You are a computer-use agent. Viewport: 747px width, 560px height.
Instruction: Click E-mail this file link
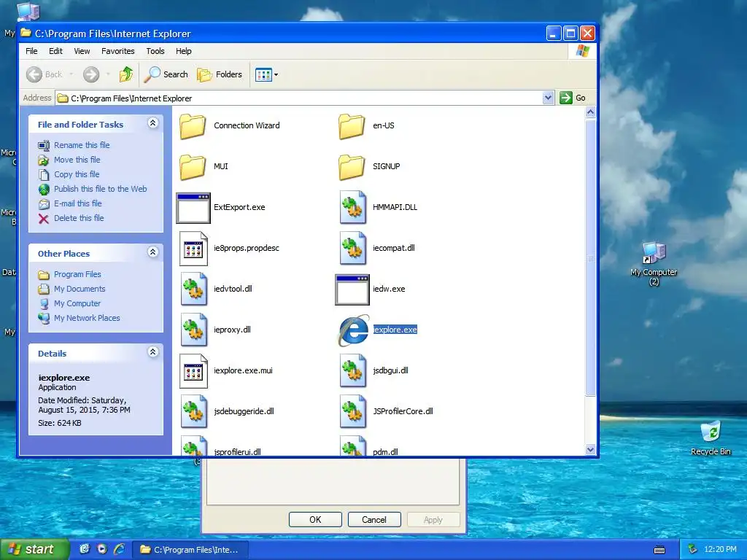77,204
